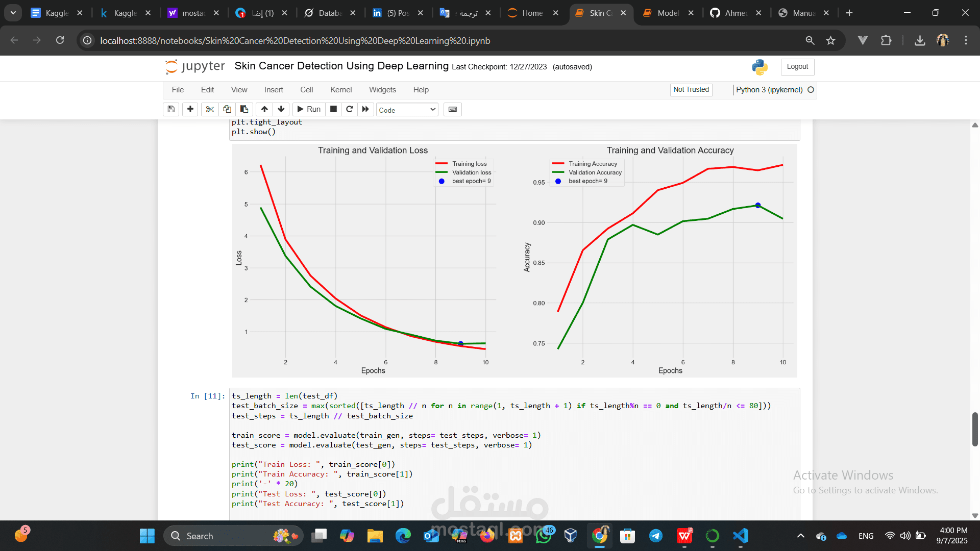Save the notebook with the floppy disk icon

click(x=171, y=109)
